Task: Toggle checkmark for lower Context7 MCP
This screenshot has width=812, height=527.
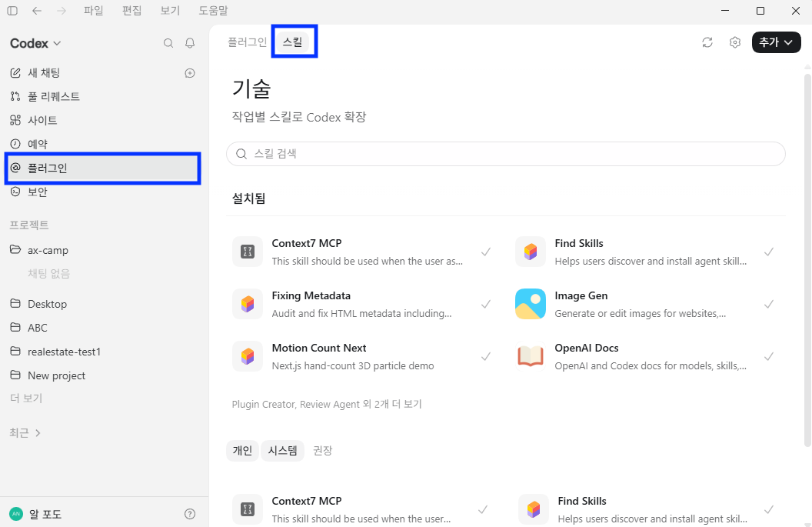Action: 483,509
